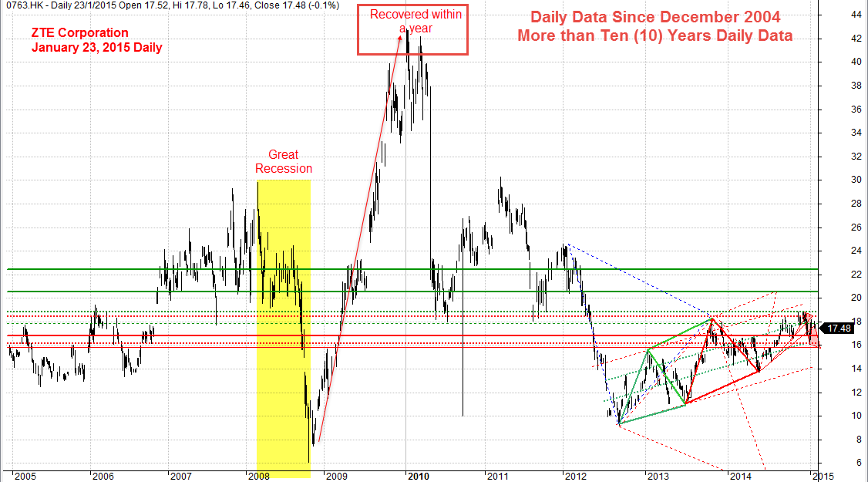The height and width of the screenshot is (482, 868).
Task: Click the 2009 year label on time axis
Action: coord(337,476)
